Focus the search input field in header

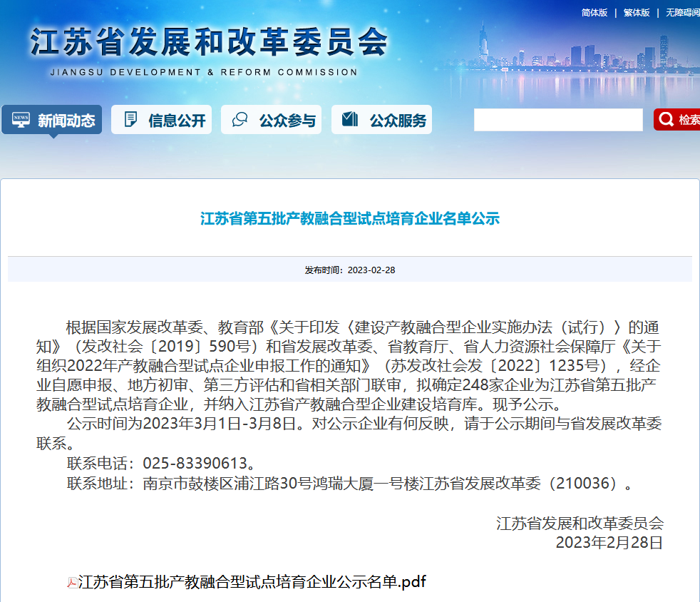(x=557, y=120)
